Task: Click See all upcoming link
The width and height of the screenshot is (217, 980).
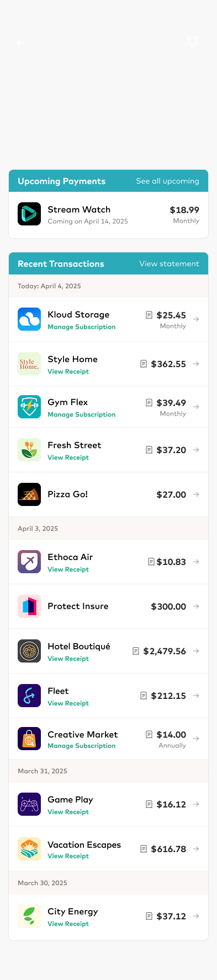Action: pos(167,181)
